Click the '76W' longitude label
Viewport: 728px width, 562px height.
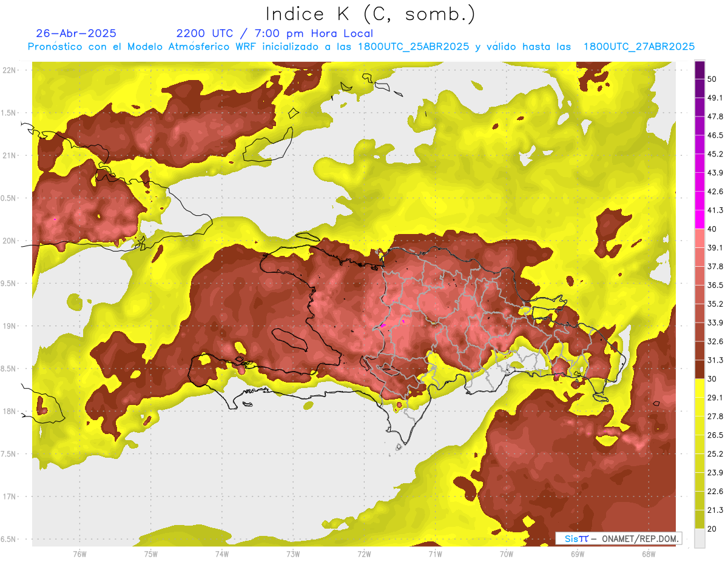point(79,554)
